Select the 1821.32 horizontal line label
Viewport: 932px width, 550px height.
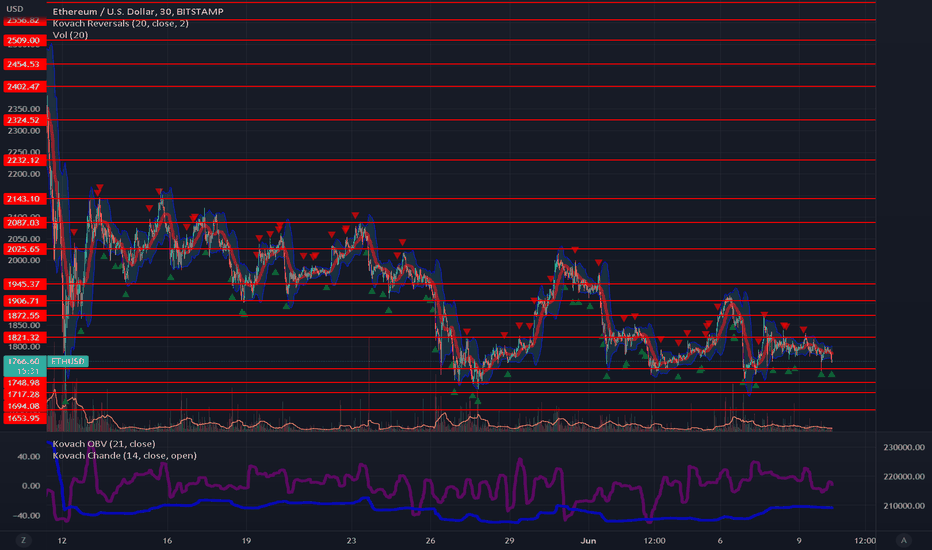[x=25, y=337]
